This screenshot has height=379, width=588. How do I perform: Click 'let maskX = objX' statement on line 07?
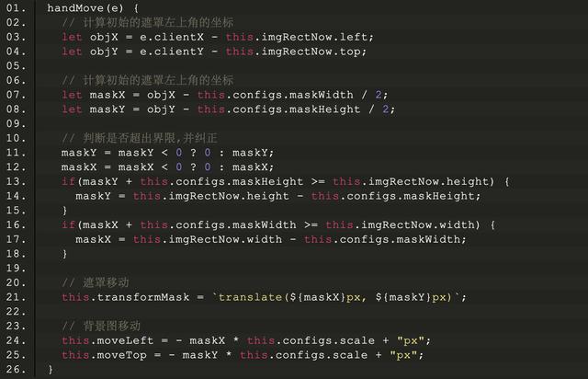click(x=224, y=95)
